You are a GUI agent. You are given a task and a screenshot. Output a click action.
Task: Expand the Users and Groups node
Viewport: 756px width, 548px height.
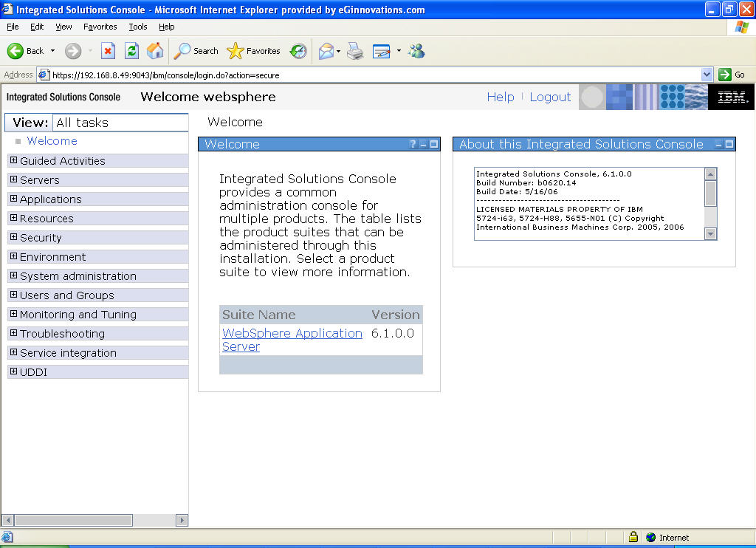(13, 295)
